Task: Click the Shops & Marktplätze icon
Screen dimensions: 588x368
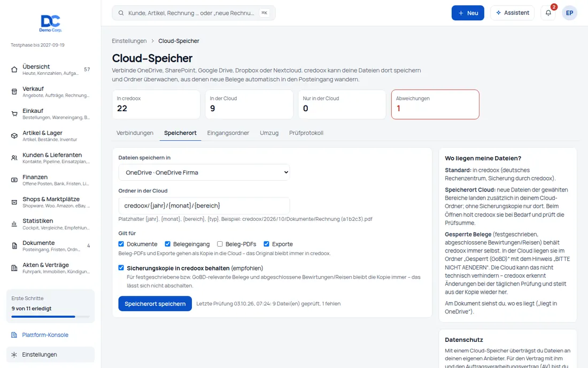Action: (x=14, y=202)
